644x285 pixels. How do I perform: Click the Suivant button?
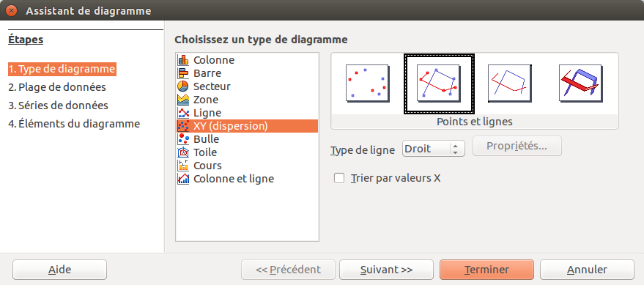point(387,270)
